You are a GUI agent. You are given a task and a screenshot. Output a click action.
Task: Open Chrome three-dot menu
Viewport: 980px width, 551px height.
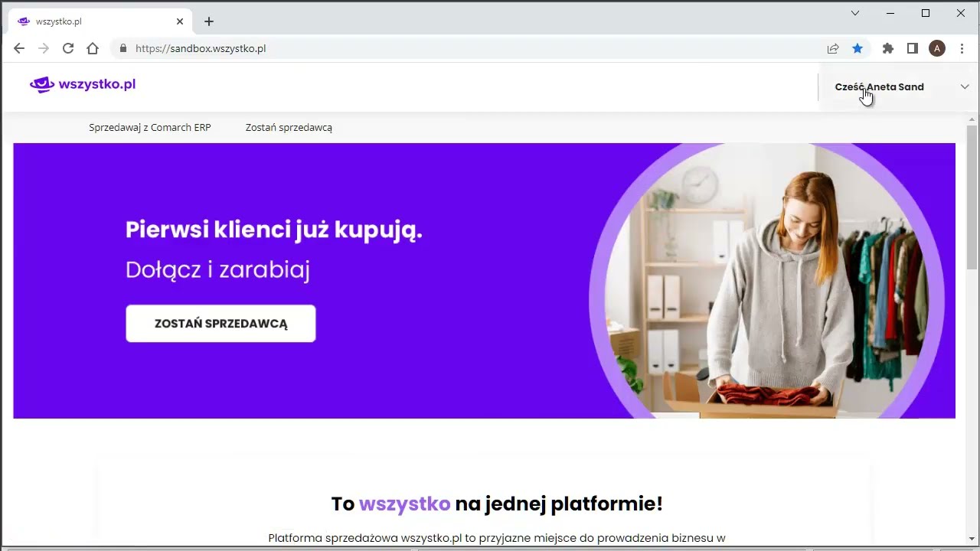click(x=962, y=48)
